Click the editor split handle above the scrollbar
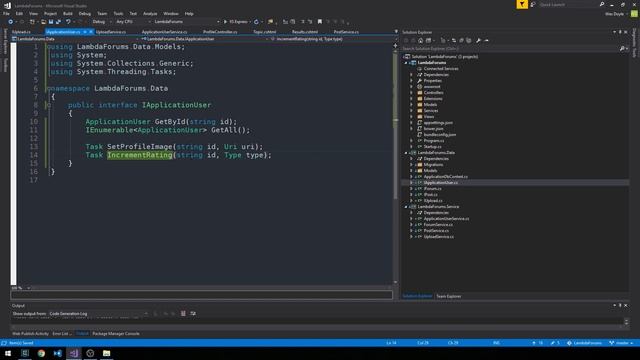The image size is (640, 360). [395, 45]
